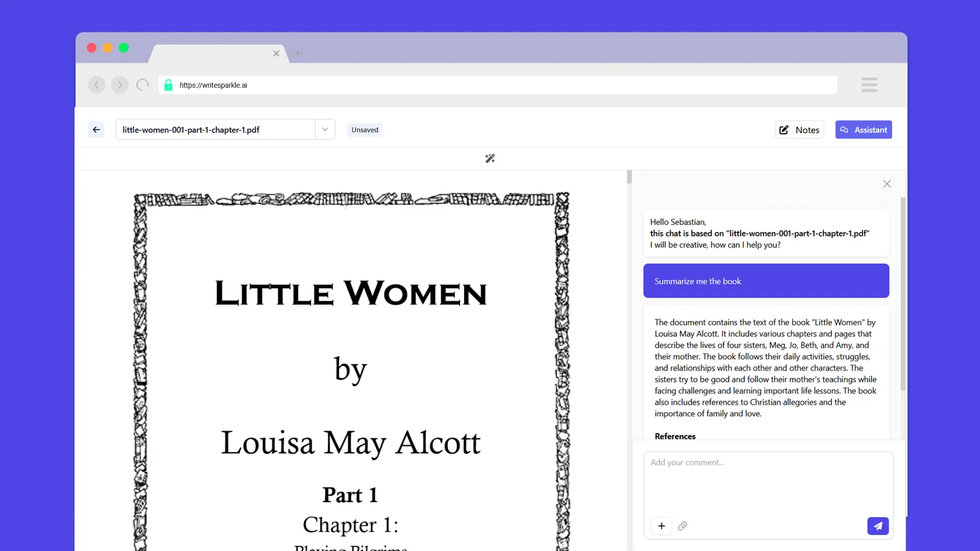Open the Notes panel
This screenshot has height=551, width=980.
799,130
